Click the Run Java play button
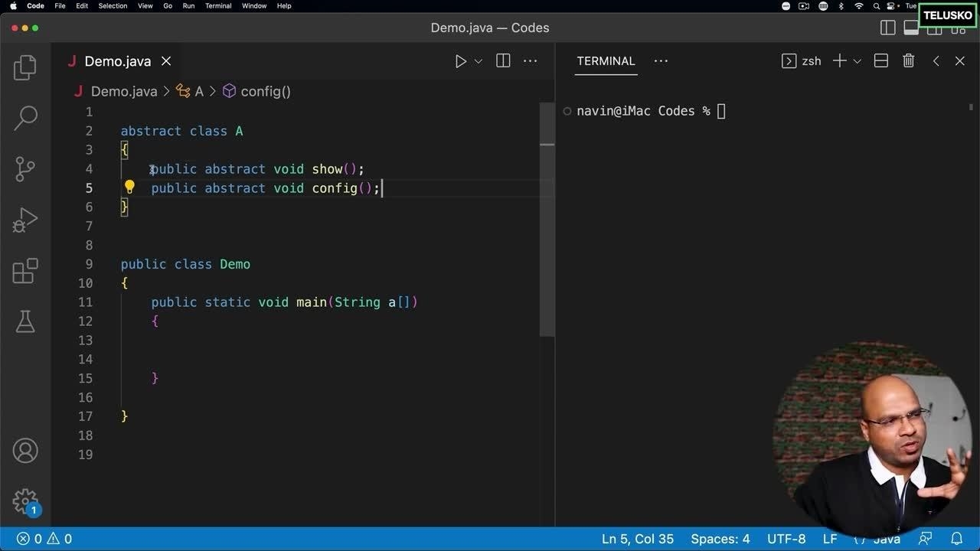 [460, 61]
